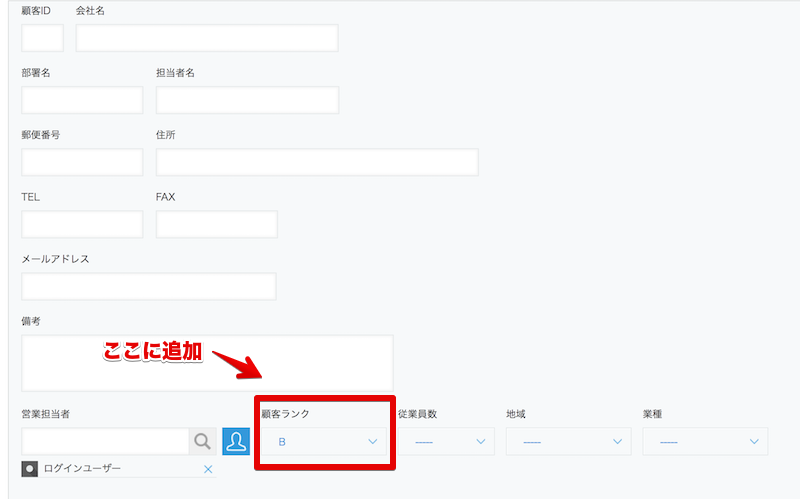Focus the 住所 address field

tap(317, 162)
